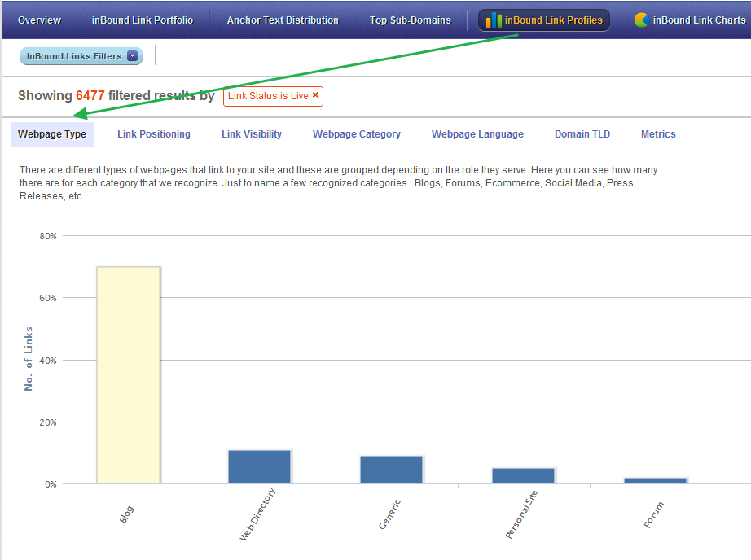
Task: Click the Personal Site bar in chart
Action: pos(523,476)
